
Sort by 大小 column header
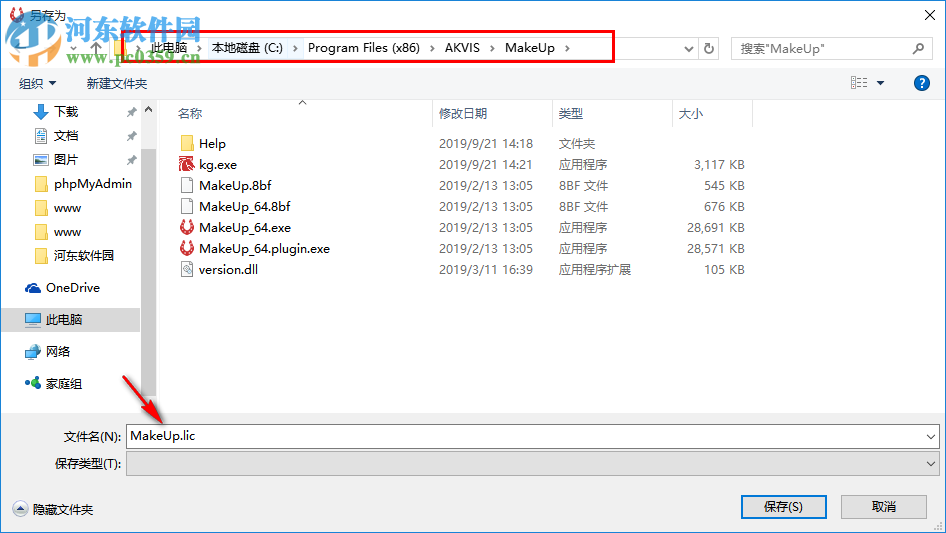(691, 113)
